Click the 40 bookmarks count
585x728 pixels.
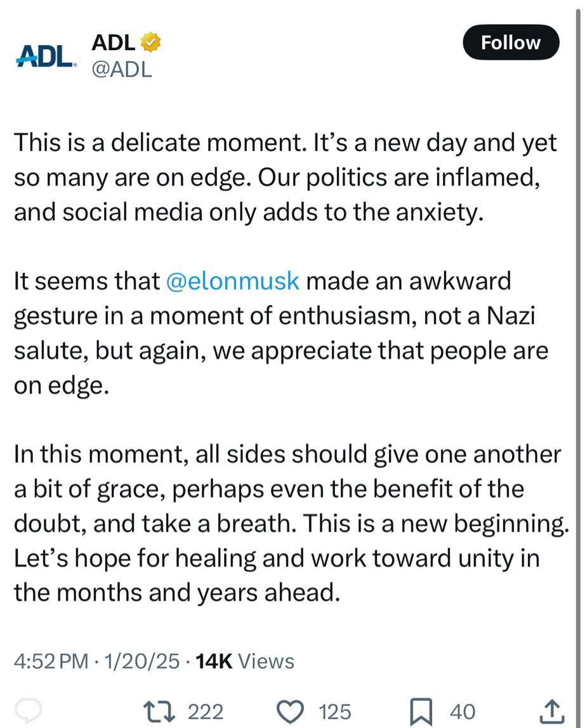pos(463,711)
